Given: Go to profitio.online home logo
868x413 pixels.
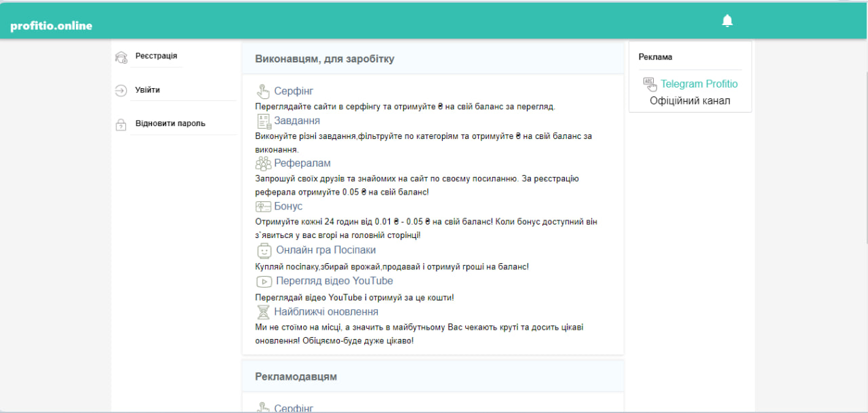Looking at the screenshot, I should click(52, 26).
